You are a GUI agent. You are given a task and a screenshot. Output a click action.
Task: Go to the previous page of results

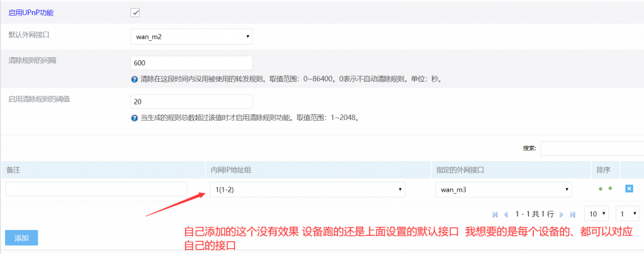click(506, 214)
